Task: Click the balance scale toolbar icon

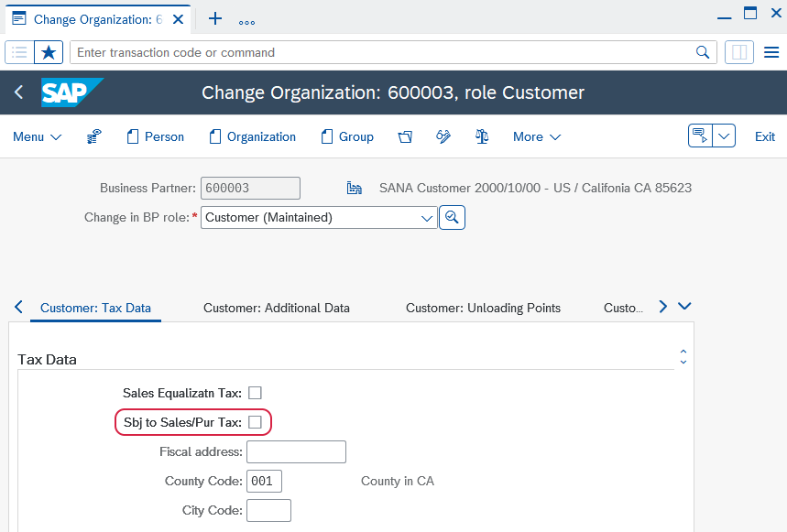Action: pos(482,136)
